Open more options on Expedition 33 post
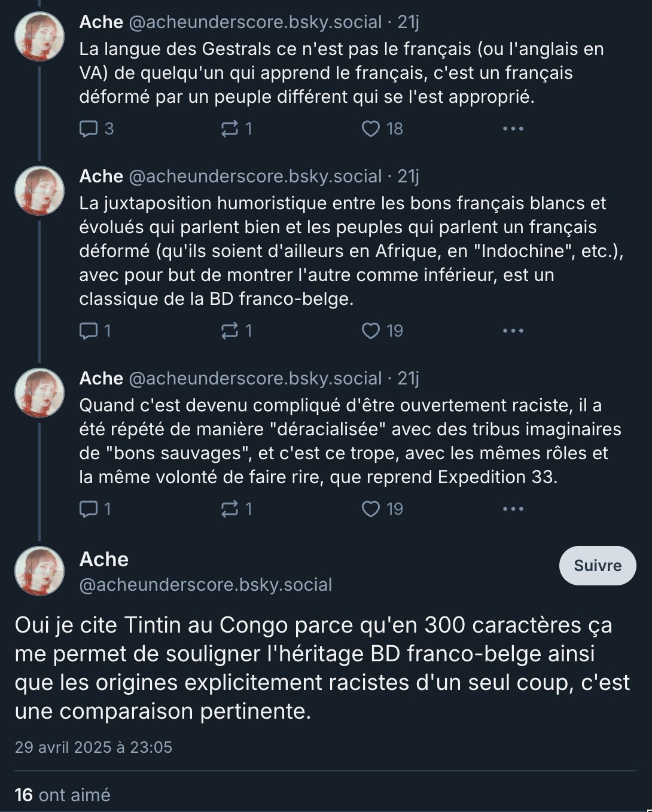 (513, 509)
